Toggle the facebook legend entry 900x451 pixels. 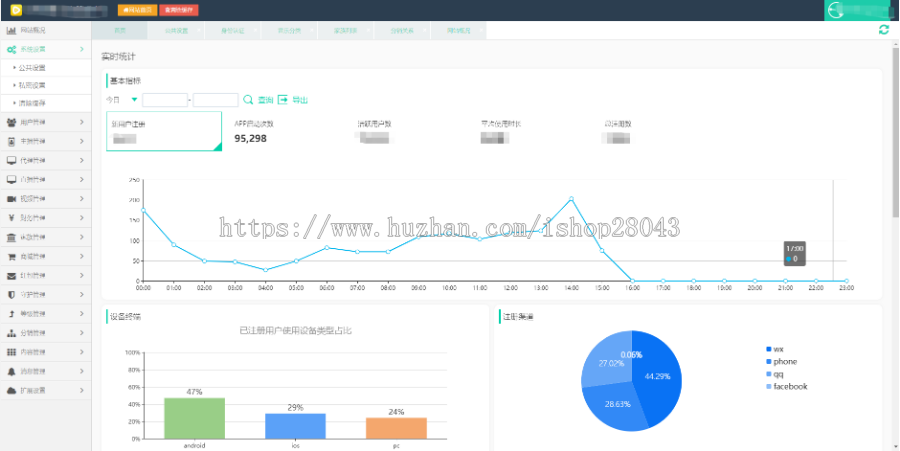(x=787, y=386)
